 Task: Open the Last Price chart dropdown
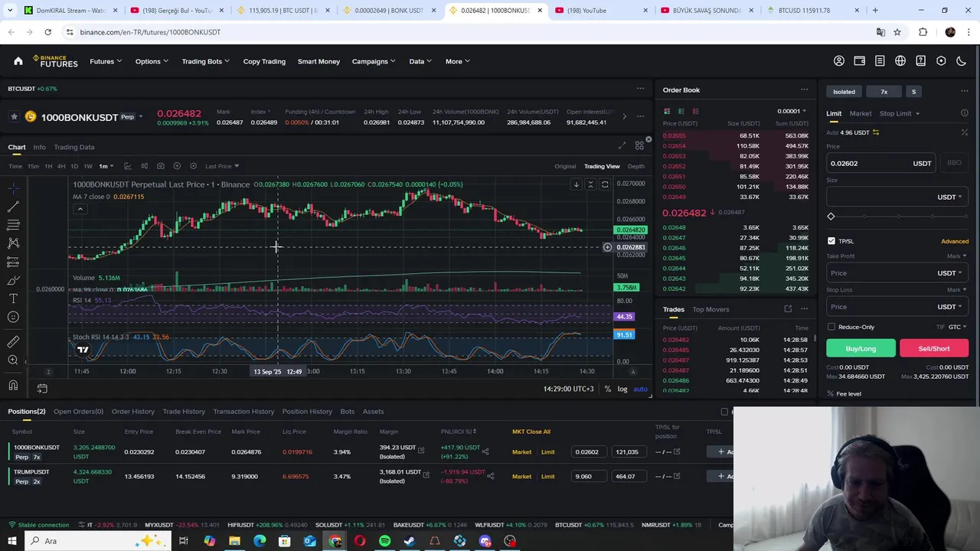222,166
